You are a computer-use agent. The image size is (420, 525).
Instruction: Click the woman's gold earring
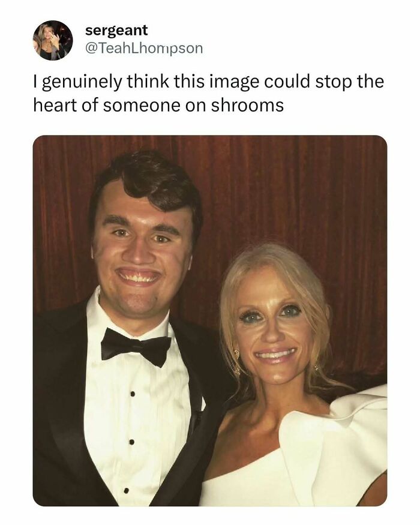pos(236,356)
